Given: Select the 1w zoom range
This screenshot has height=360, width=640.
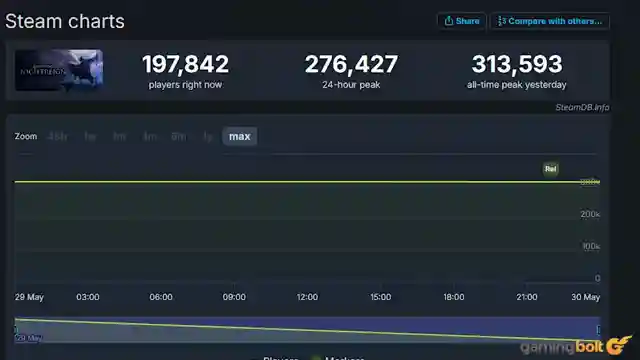Looking at the screenshot, I should [90, 136].
